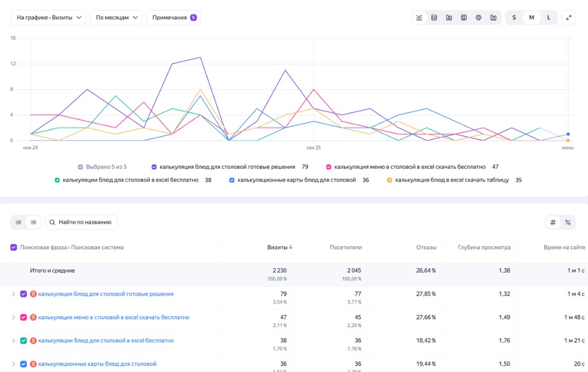Show absolute values with the # icon
The image size is (588, 372).
[553, 223]
